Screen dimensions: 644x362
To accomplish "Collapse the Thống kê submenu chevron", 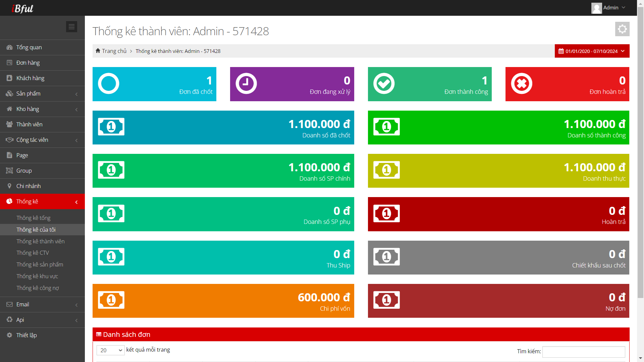I will pyautogui.click(x=76, y=202).
